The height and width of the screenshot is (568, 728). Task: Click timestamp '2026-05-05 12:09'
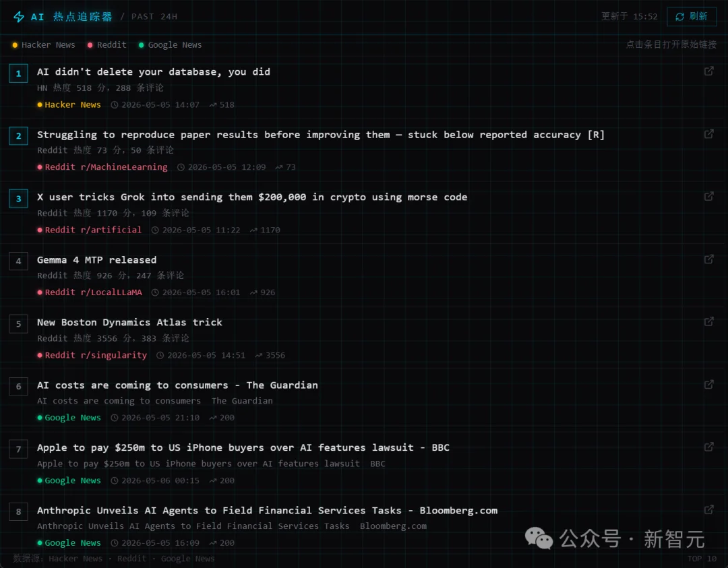pyautogui.click(x=222, y=167)
